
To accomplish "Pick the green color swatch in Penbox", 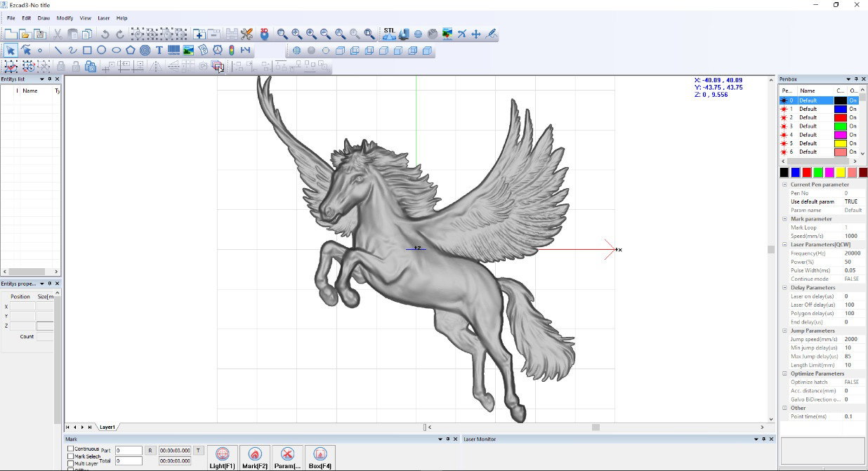I will 818,172.
